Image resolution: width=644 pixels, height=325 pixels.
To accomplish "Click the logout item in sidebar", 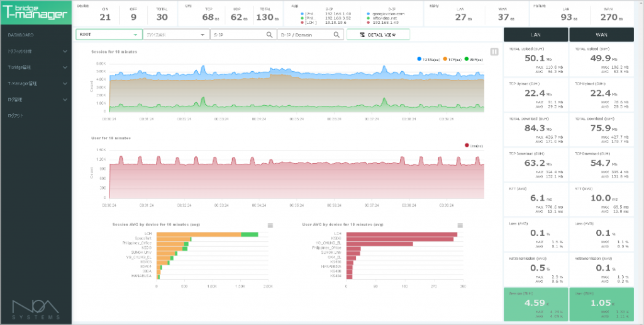I will pyautogui.click(x=15, y=116).
